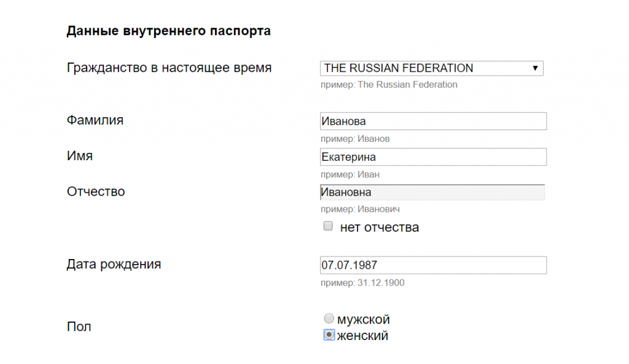This screenshot has height=364, width=629.
Task: Click the 'Дата рождения' field label
Action: tap(114, 265)
